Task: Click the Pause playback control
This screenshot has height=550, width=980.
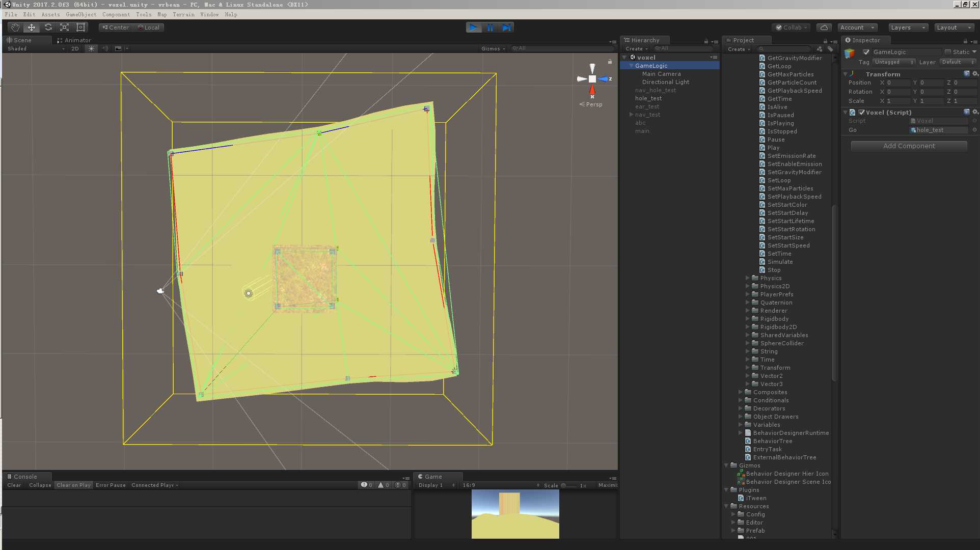Action: 490,27
